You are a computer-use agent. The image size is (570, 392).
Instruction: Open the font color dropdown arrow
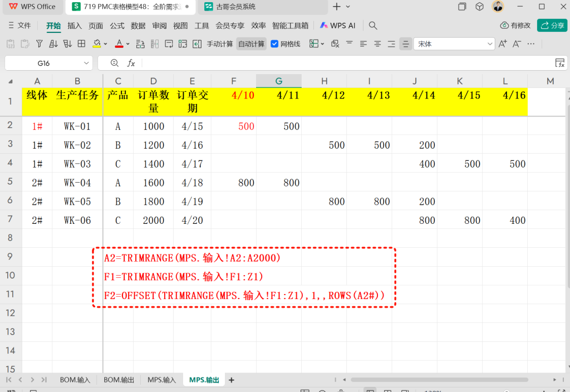click(127, 44)
